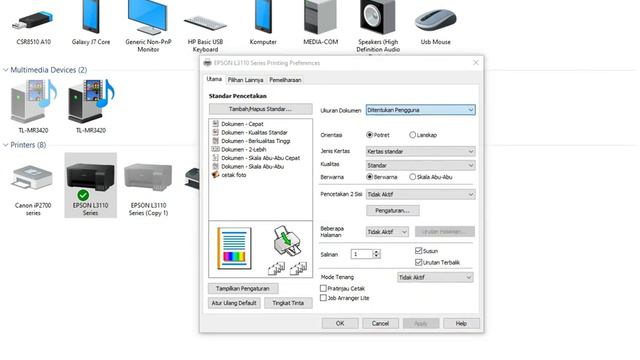Click the printer paper feed illustration
Viewport: 640px width, 360px height.
coord(287,241)
